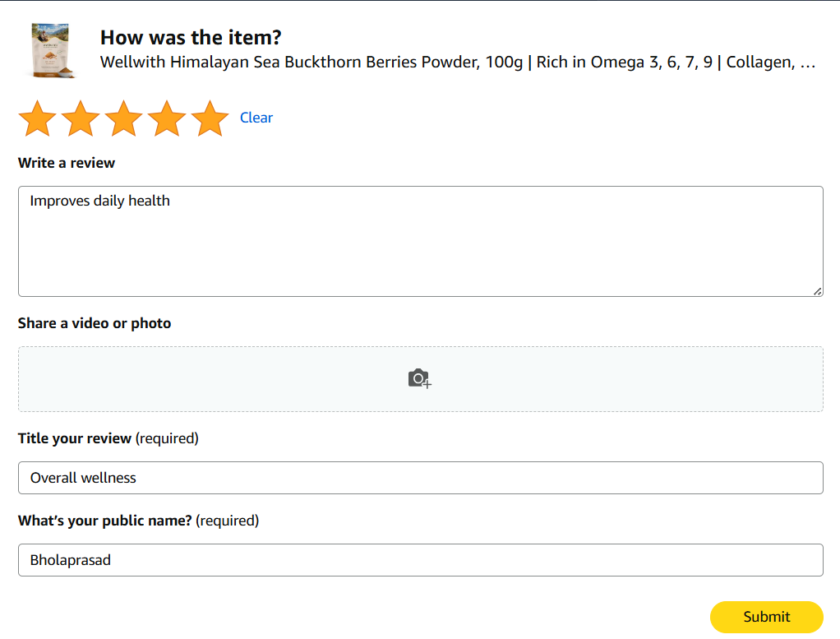This screenshot has width=840, height=639.
Task: Open the Sea Buckthorn product thumbnail
Action: (52, 50)
